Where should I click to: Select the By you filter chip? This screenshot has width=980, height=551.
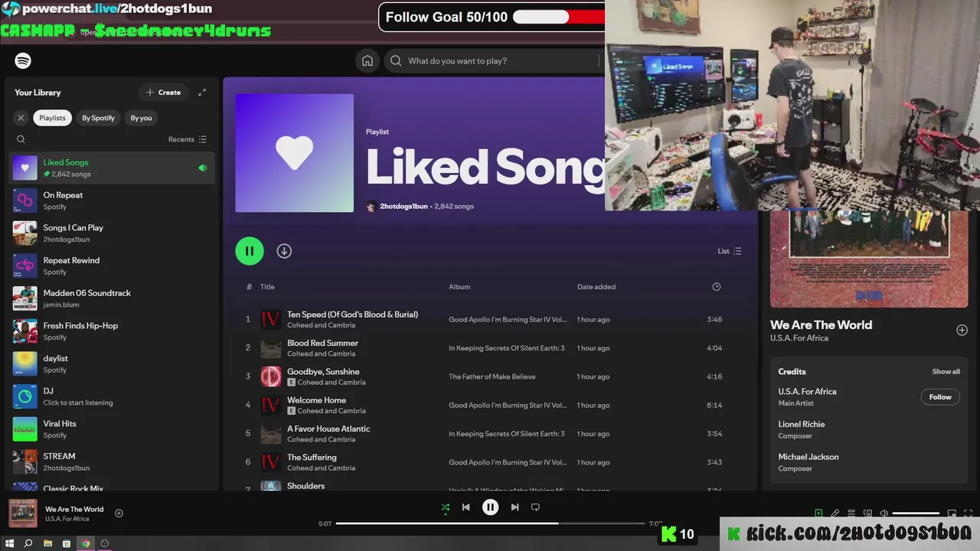click(x=141, y=118)
